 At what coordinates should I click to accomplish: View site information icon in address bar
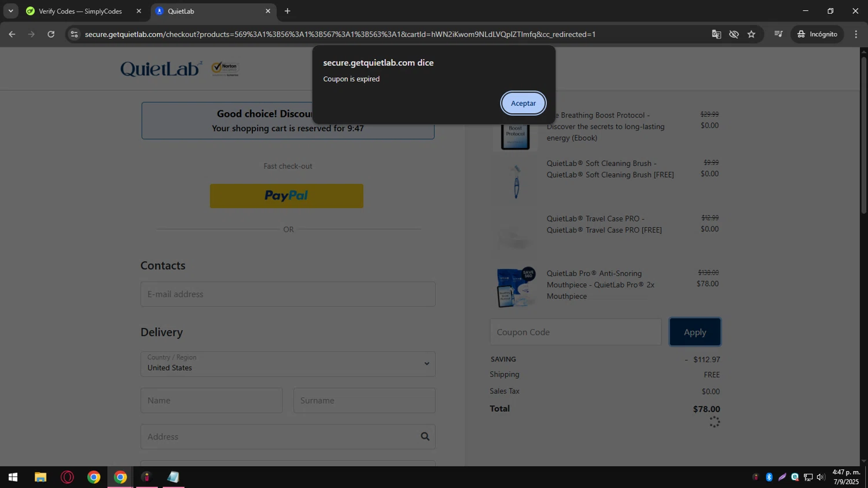click(x=74, y=34)
